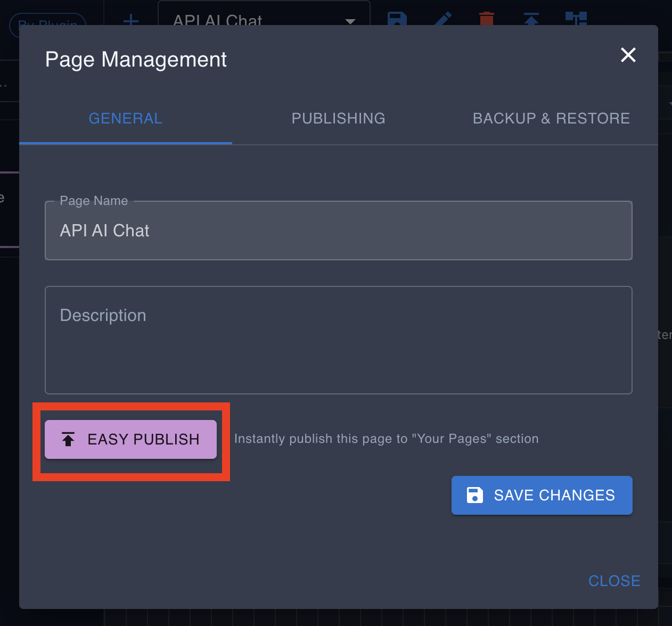
Task: Open the Backup & Restore tab
Action: [551, 118]
